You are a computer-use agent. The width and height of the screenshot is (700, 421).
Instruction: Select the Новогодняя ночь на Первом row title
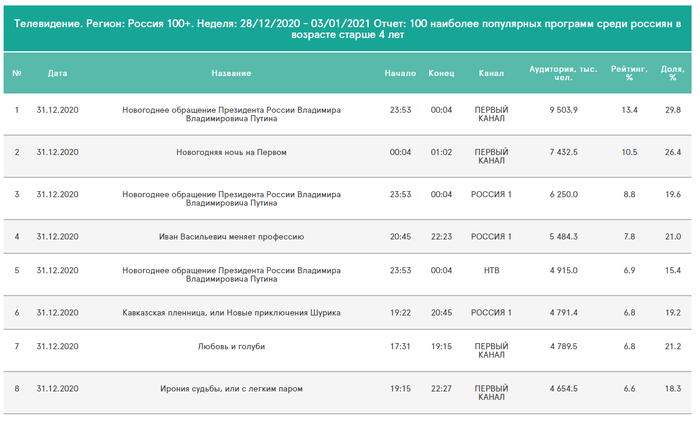pos(231,152)
